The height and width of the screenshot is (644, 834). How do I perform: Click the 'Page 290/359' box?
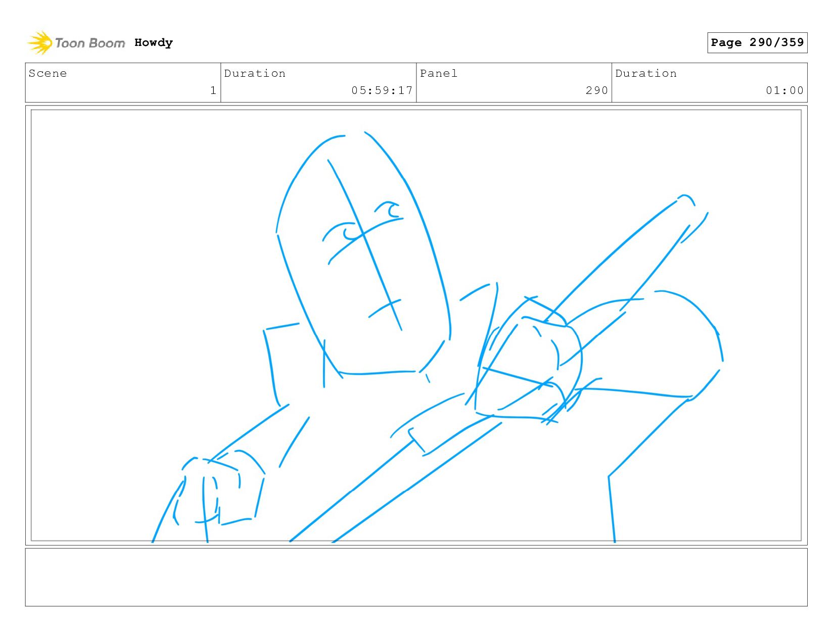pyautogui.click(x=757, y=42)
